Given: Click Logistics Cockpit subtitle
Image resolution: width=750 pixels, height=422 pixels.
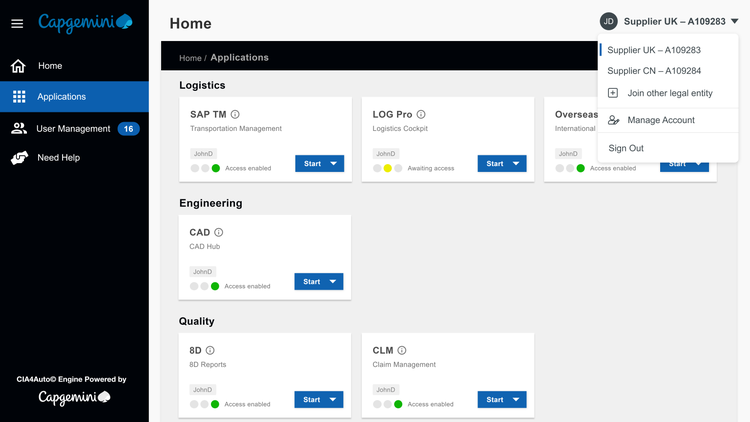Looking at the screenshot, I should pyautogui.click(x=400, y=128).
